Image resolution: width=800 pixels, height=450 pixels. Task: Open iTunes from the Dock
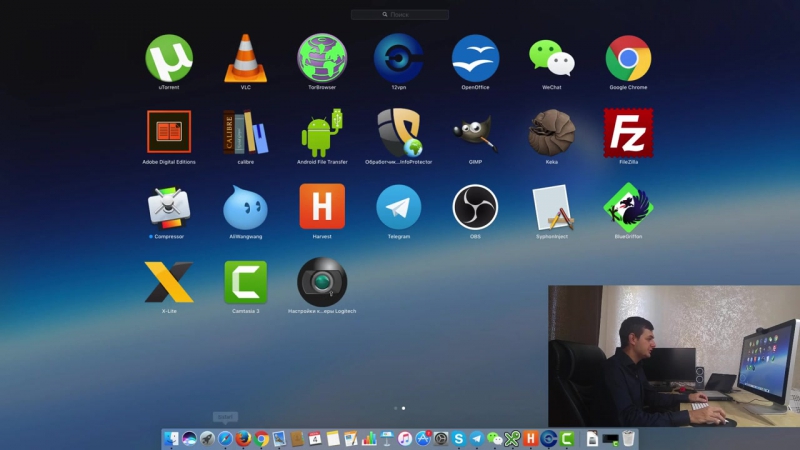click(x=405, y=439)
